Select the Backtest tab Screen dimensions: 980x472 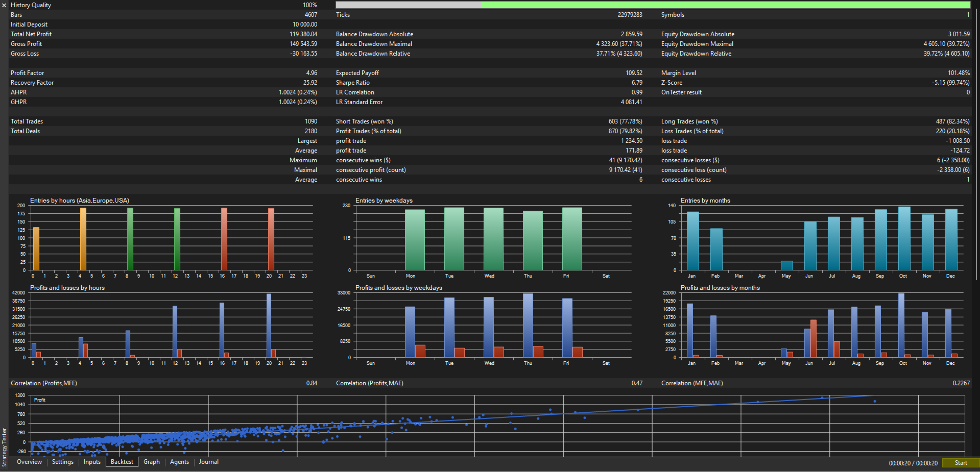(122, 462)
